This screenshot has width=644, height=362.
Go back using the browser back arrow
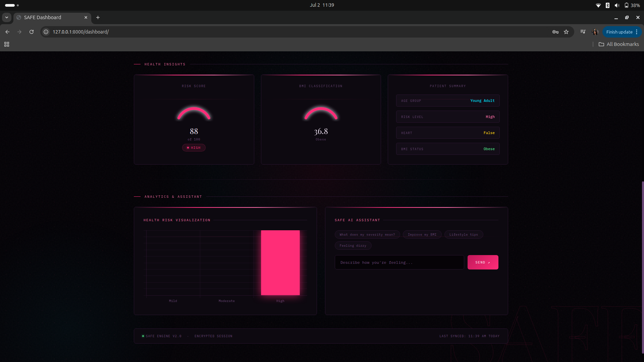pyautogui.click(x=7, y=32)
